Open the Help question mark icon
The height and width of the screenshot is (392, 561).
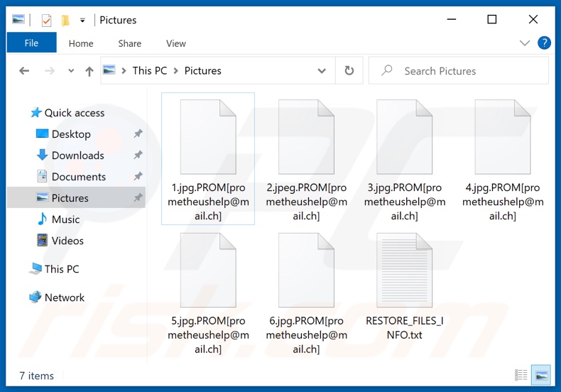pos(544,43)
